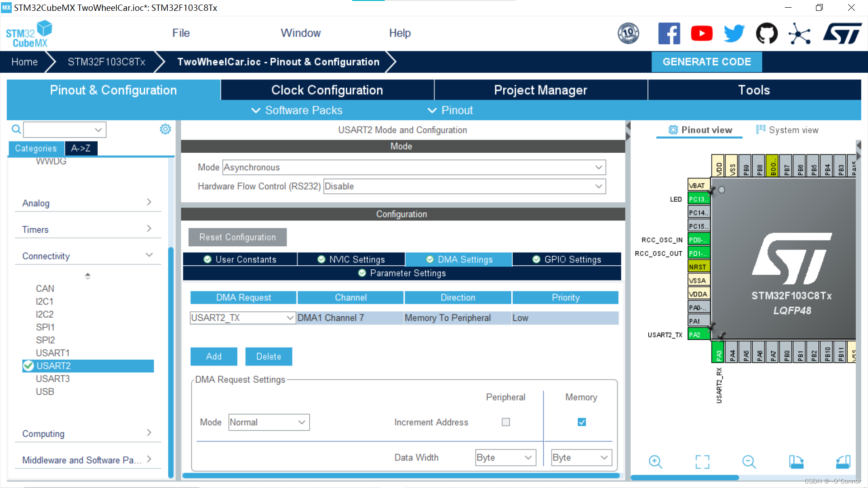Click the zoom in magnifier icon
This screenshot has width=868, height=488.
[x=655, y=462]
